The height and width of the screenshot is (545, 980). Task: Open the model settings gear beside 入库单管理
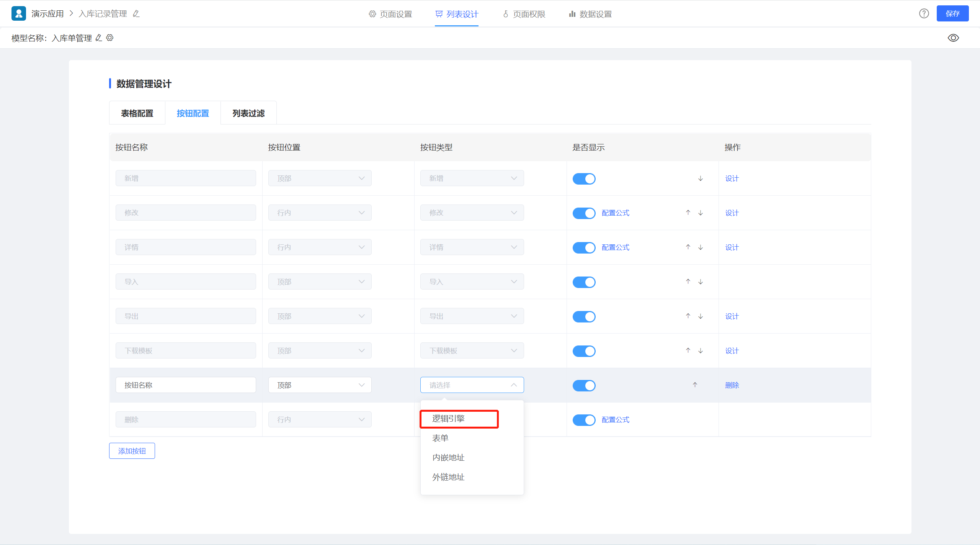pyautogui.click(x=110, y=38)
